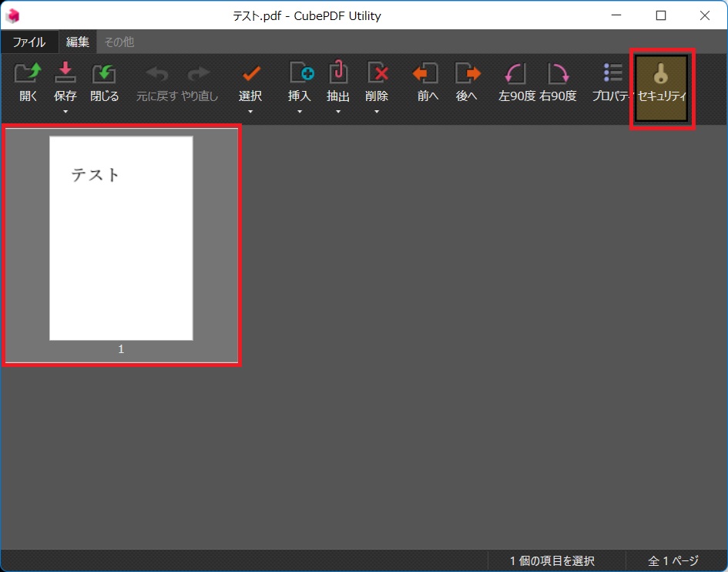This screenshot has height=572, width=728.
Task: Click the page number label 1 under the thumbnail
Action: tap(121, 349)
